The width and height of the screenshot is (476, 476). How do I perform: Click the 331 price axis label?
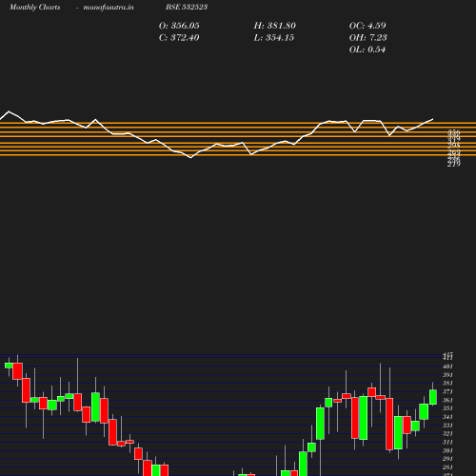[x=447, y=426]
